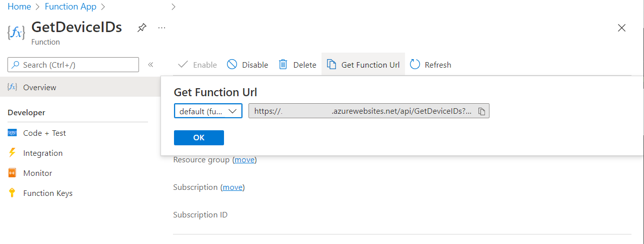The image size is (644, 244).
Task: Click the Subscription ID label
Action: pyautogui.click(x=200, y=215)
